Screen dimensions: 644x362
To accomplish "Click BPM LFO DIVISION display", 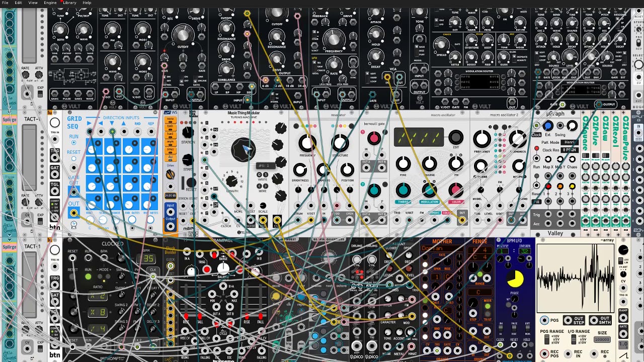I will click(525, 251).
